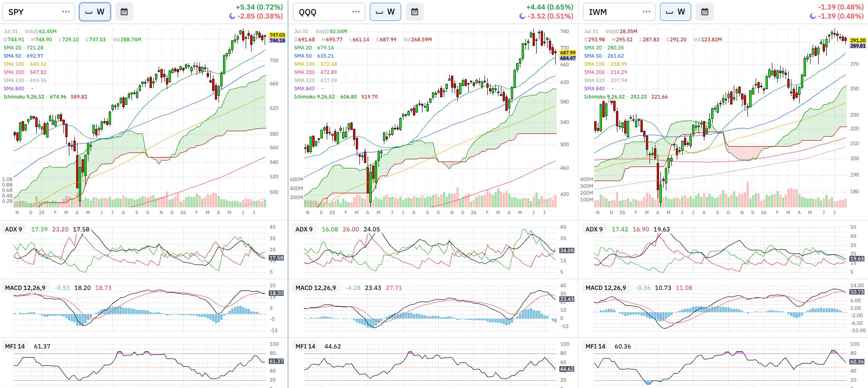Click the 684.47 price tag on QQQ axis
Image resolution: width=868 pixels, height=388 pixels.
pyautogui.click(x=567, y=58)
